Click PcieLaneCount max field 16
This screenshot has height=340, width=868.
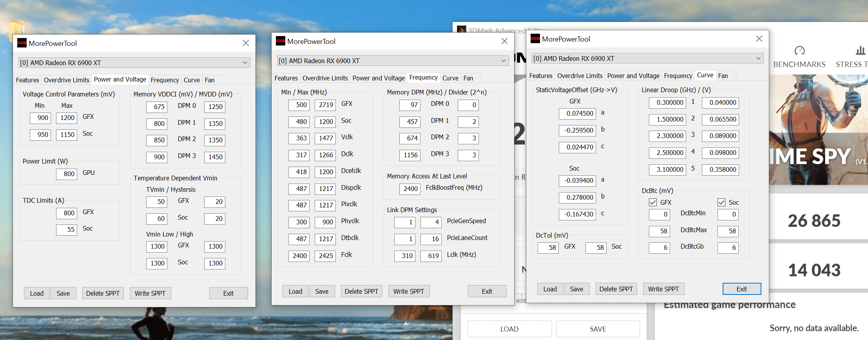[431, 239]
